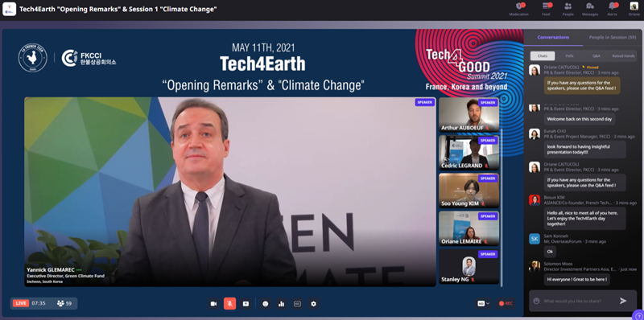
Task: Click Sam Konneh's 'Ok' message
Action: [x=551, y=252]
